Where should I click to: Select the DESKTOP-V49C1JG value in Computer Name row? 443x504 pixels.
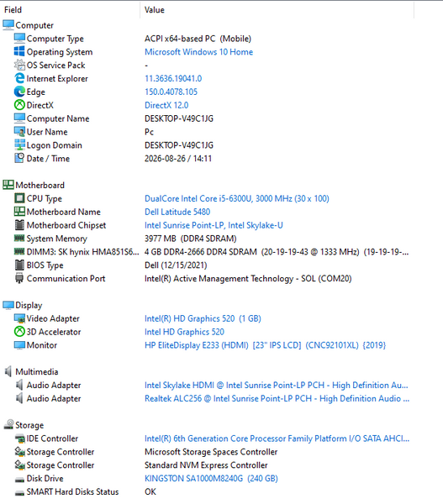coord(179,118)
